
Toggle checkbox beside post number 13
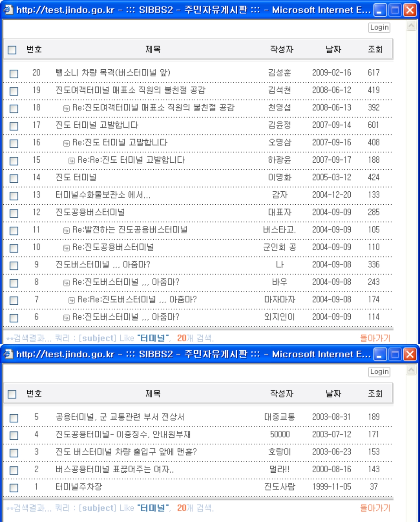click(x=14, y=196)
